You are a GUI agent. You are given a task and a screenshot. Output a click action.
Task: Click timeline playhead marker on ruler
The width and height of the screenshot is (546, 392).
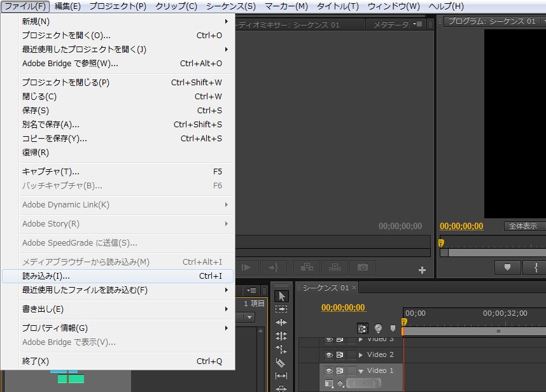404,321
